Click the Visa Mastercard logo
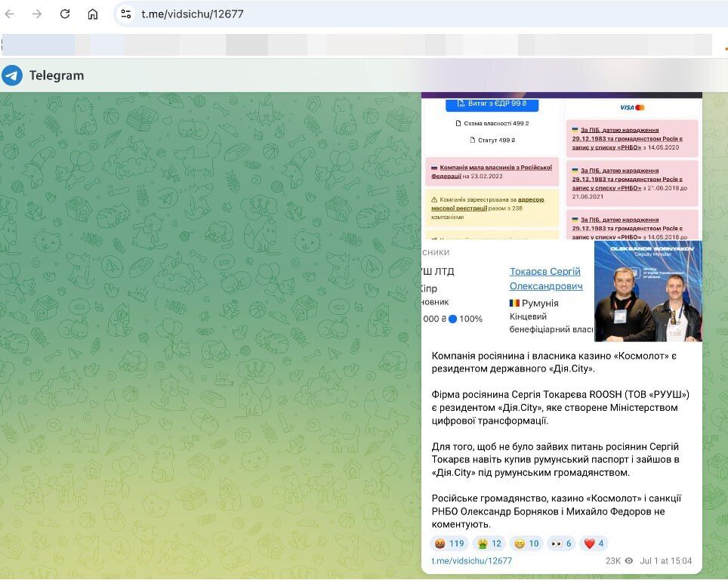Image resolution: width=728 pixels, height=580 pixels. tap(632, 108)
